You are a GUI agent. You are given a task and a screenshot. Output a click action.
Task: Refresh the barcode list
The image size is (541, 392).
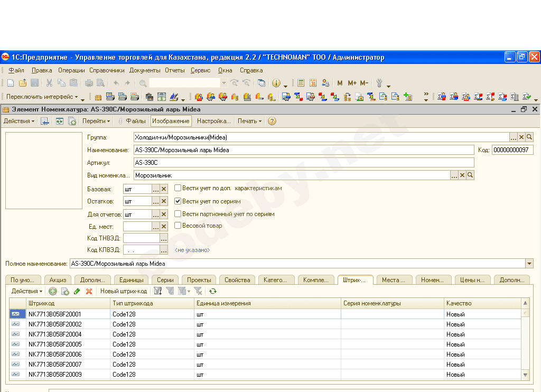pyautogui.click(x=213, y=291)
